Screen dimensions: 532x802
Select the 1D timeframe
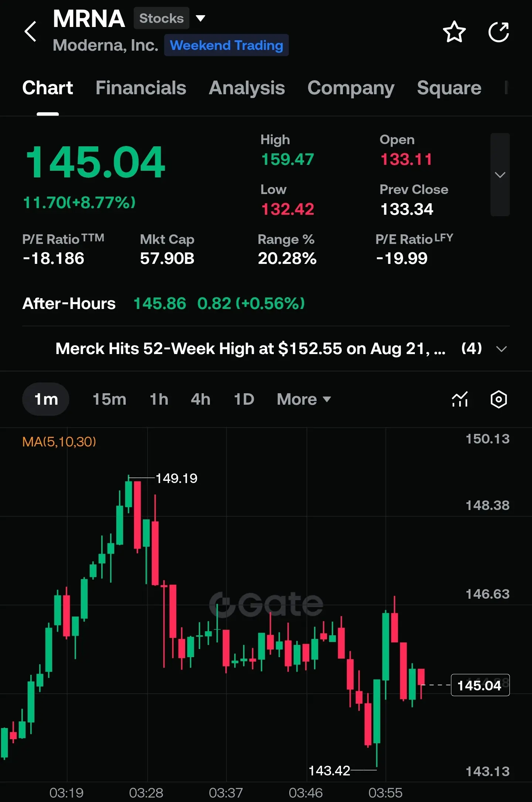tap(244, 399)
